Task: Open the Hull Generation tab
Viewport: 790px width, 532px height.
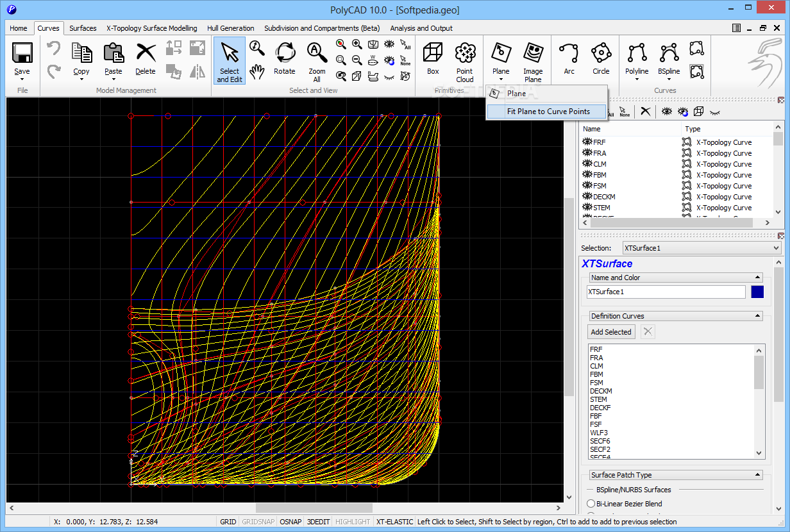Action: 231,28
